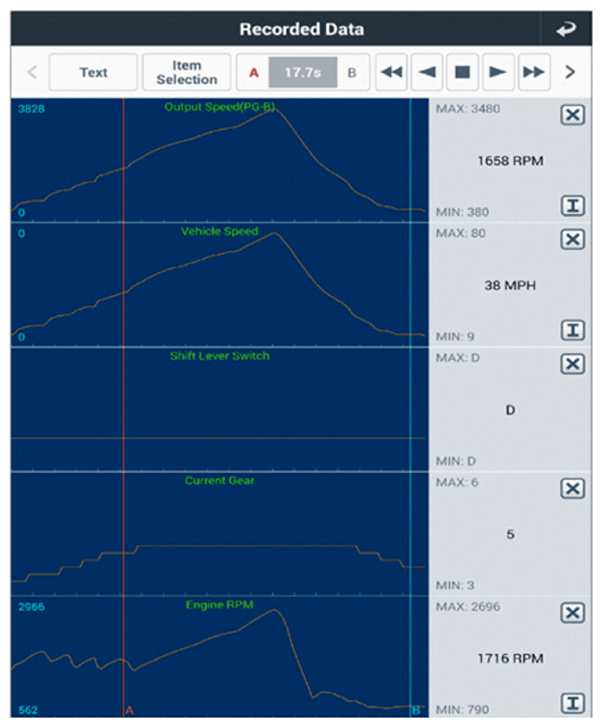Close the Current Gear graph

pos(572,488)
